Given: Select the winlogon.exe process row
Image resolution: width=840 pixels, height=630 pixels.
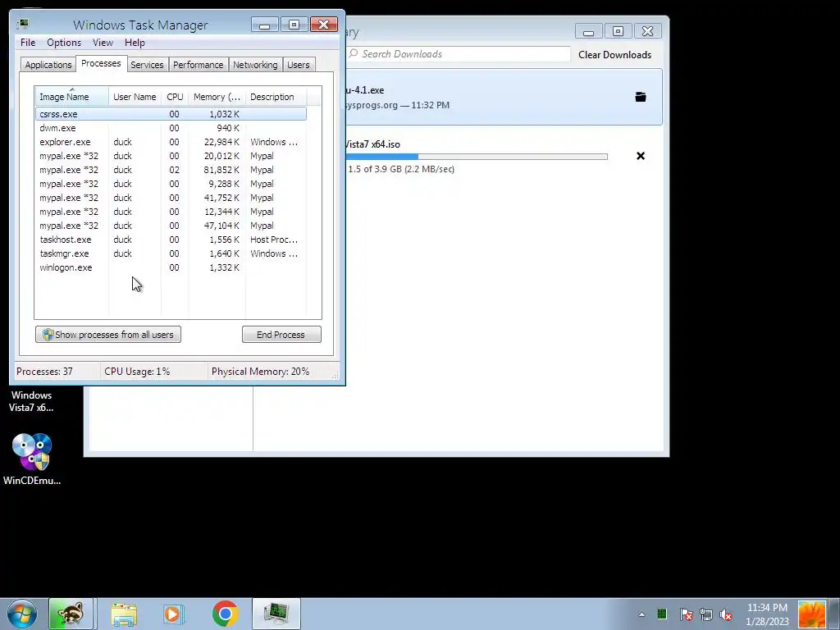Looking at the screenshot, I should point(171,267).
